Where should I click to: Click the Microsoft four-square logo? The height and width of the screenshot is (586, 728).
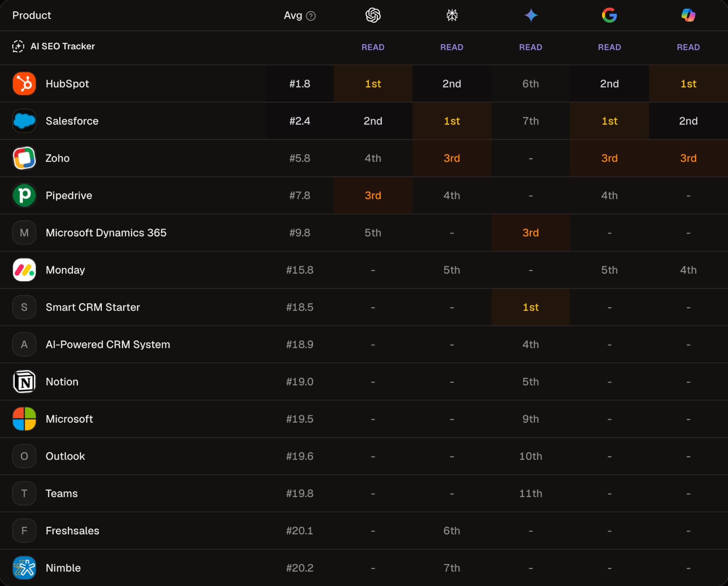pyautogui.click(x=24, y=419)
